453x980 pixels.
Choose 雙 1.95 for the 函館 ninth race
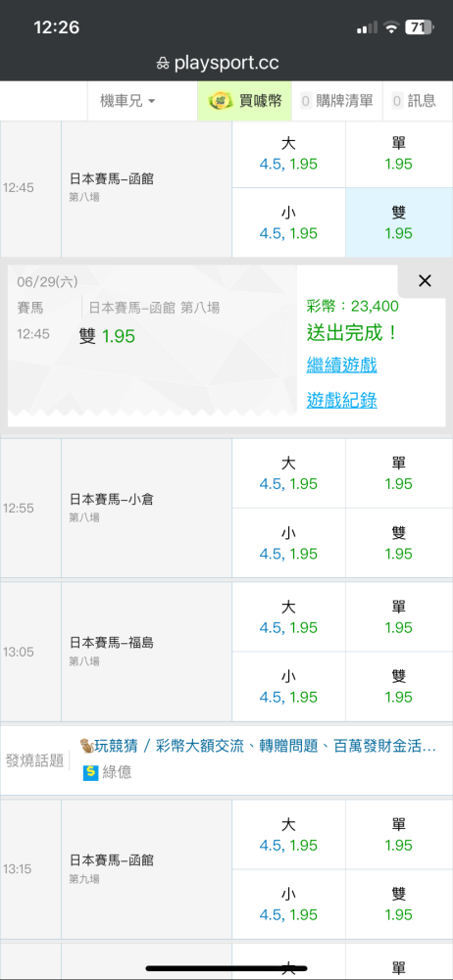pos(399,905)
